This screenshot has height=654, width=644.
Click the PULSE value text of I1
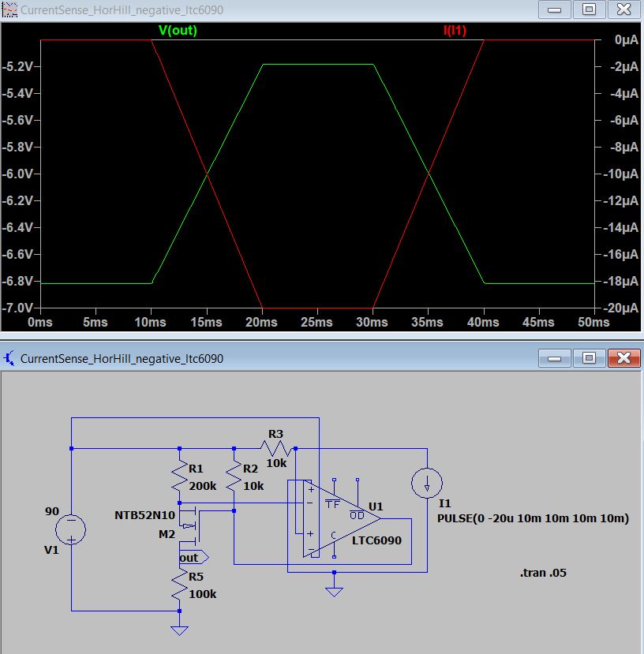tap(533, 518)
